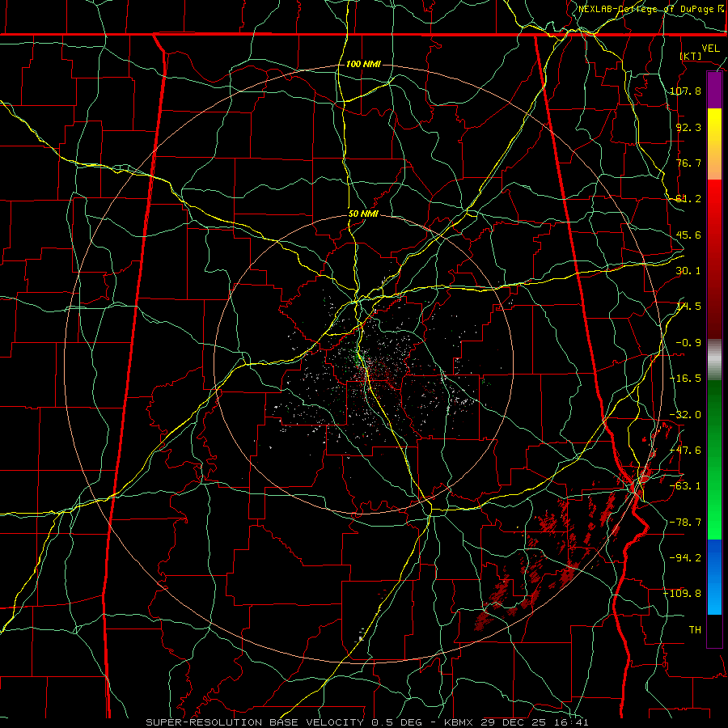Pick the gray-white near-zero color bar segment

714,360
